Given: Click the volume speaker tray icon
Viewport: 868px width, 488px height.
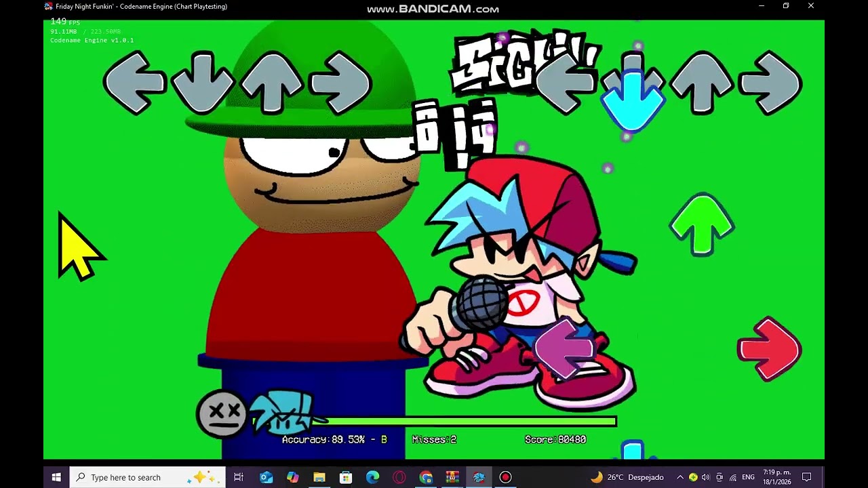Looking at the screenshot, I should (x=706, y=477).
